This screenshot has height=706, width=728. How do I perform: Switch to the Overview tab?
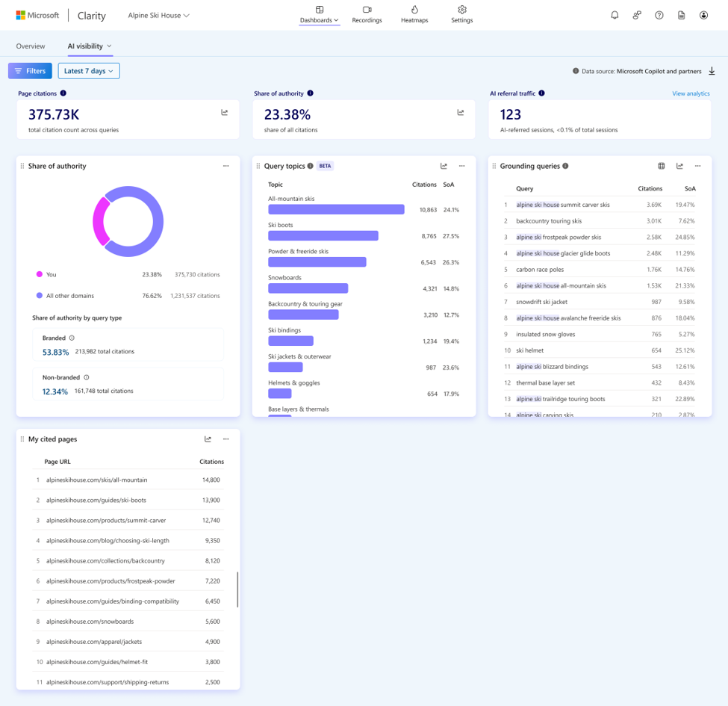coord(31,46)
